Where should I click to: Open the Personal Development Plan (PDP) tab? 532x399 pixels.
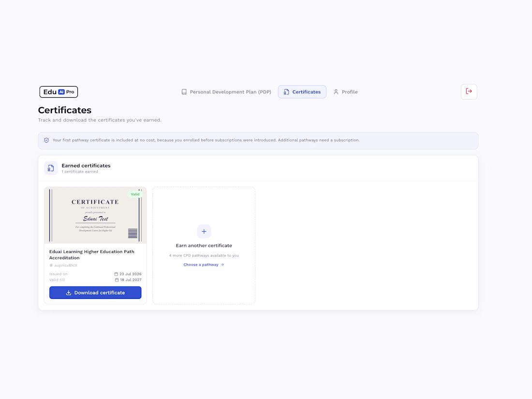point(226,92)
